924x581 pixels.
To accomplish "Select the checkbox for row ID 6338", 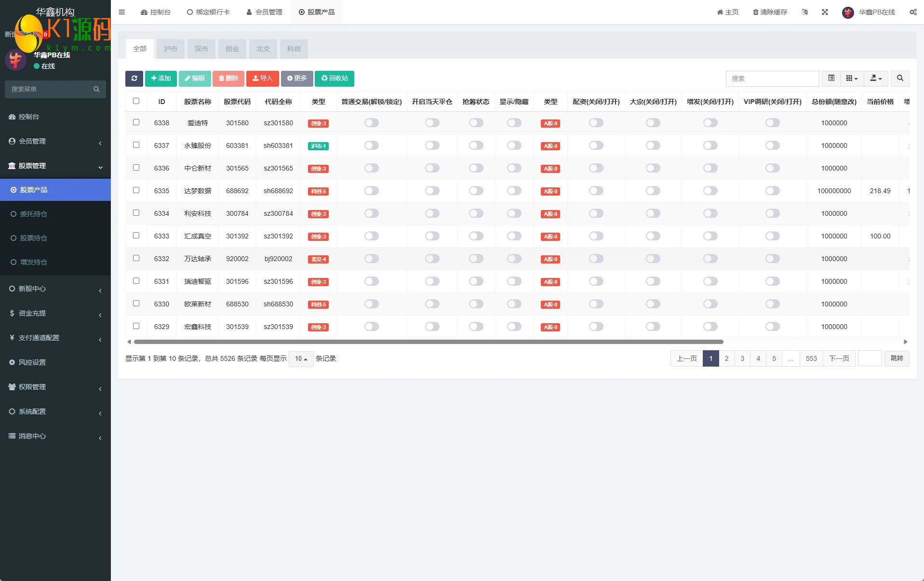I will [136, 122].
